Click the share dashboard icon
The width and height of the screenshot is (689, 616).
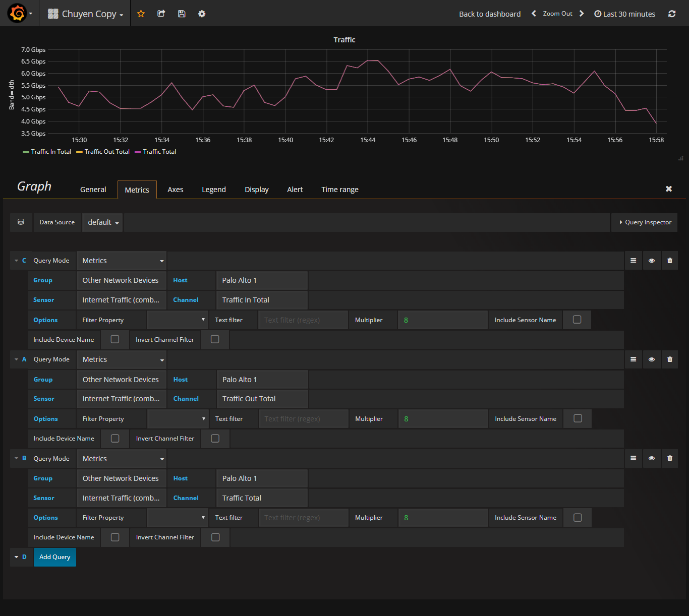pos(161,14)
